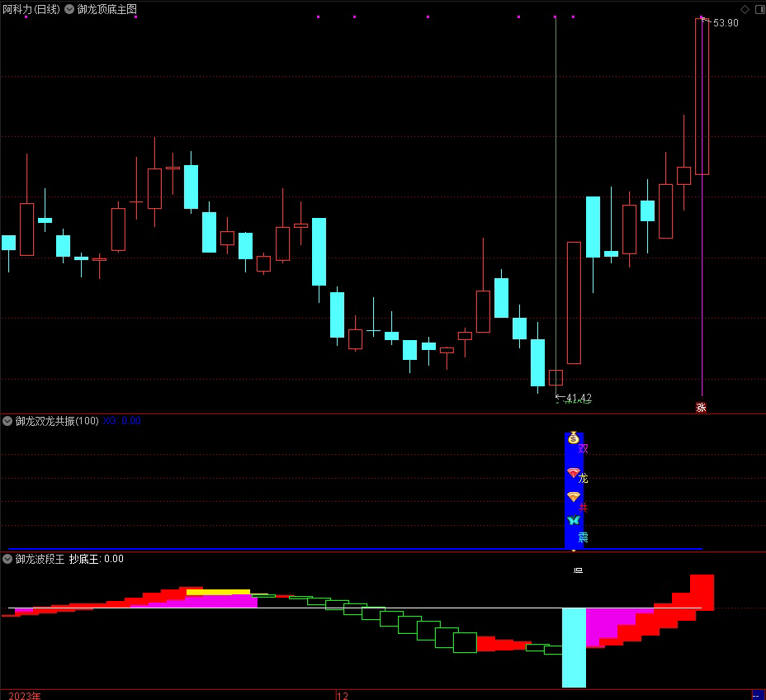Click the money bag signal icon

point(573,438)
